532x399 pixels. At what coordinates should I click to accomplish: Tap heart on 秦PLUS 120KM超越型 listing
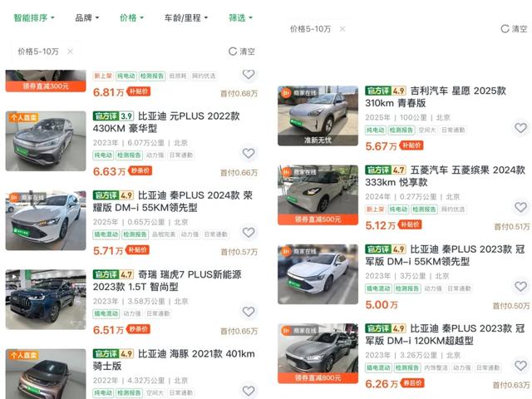[520, 366]
